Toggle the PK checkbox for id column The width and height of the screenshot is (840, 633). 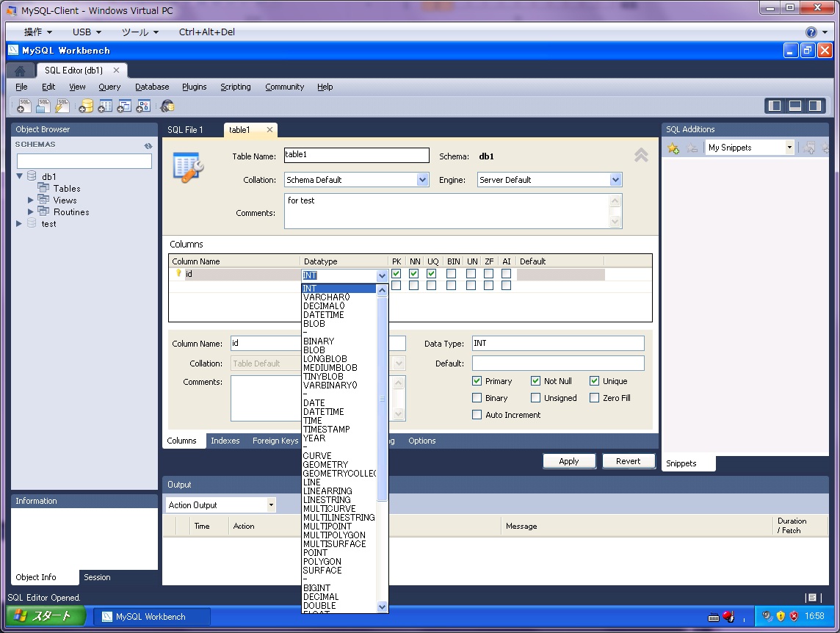point(397,274)
